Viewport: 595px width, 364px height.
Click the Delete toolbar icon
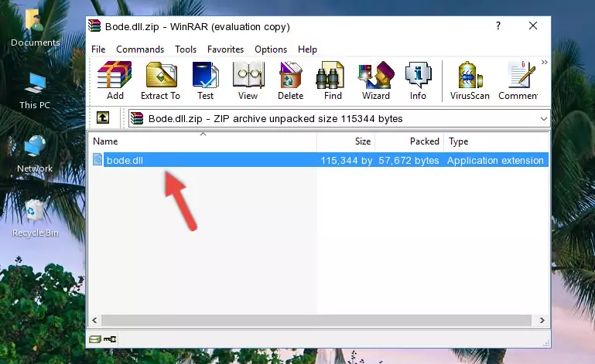(x=290, y=81)
